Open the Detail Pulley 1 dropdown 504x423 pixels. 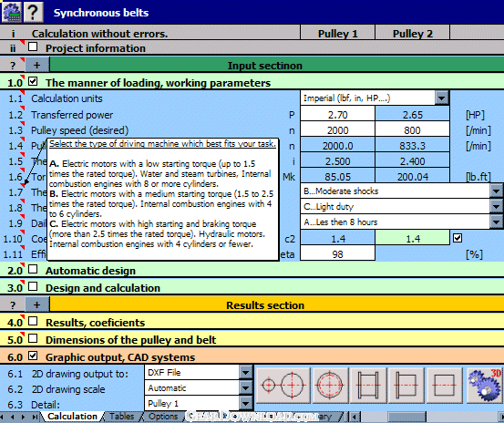point(245,403)
